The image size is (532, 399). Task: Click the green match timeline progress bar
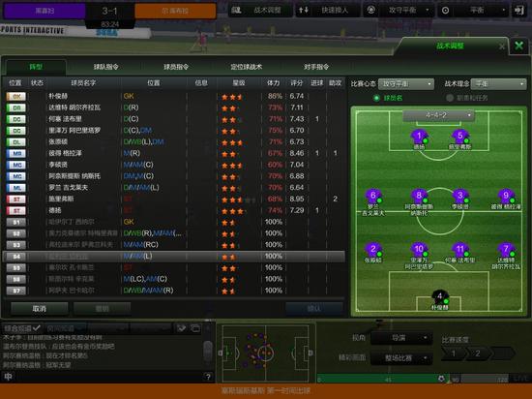pos(383,379)
